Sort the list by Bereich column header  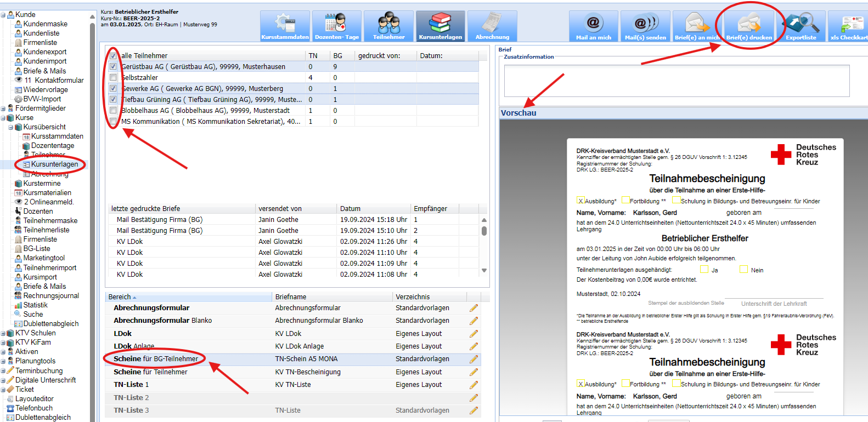click(120, 297)
